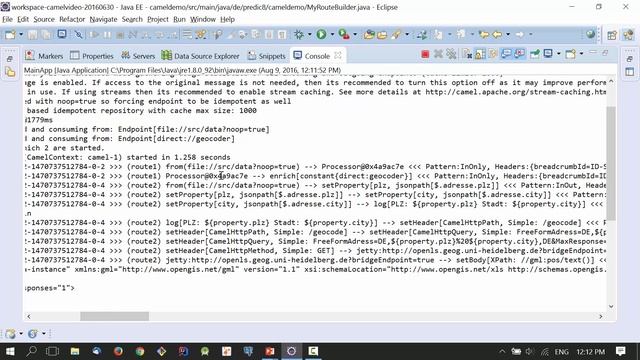Image resolution: width=640 pixels, height=360 pixels.
Task: Open the Project menu
Action: [x=158, y=19]
